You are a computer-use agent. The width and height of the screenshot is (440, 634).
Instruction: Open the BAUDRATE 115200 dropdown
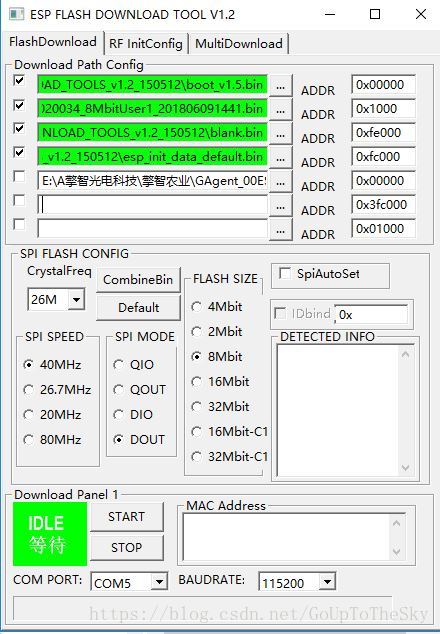327,582
